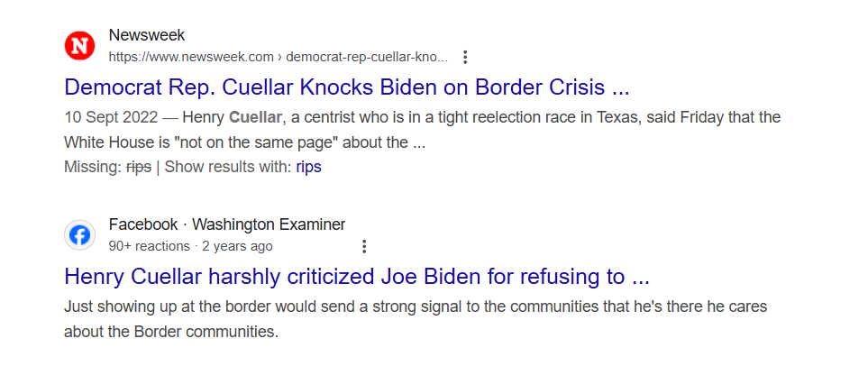
Task: Click the '2 years ago' timestamp
Action: click(x=237, y=246)
